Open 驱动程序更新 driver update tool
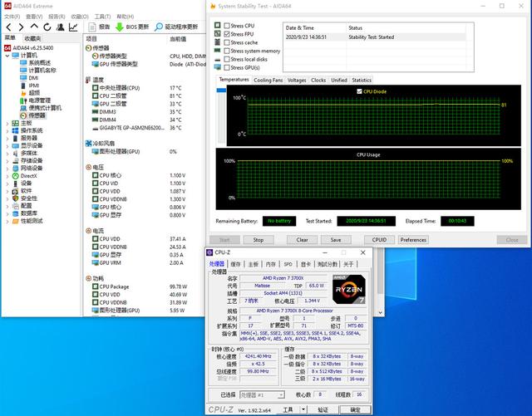Screen dimensions: 532x416 176,27
